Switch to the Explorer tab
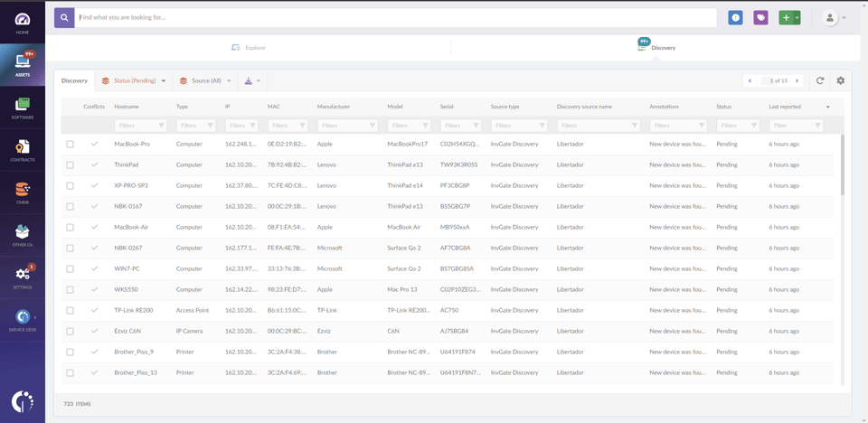This screenshot has height=423, width=868. point(249,47)
